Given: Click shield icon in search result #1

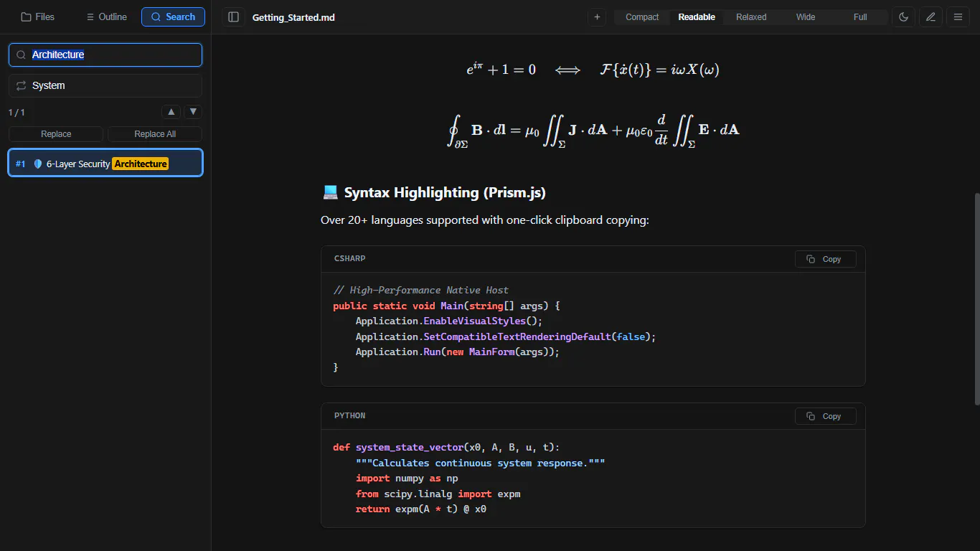Looking at the screenshot, I should point(38,164).
